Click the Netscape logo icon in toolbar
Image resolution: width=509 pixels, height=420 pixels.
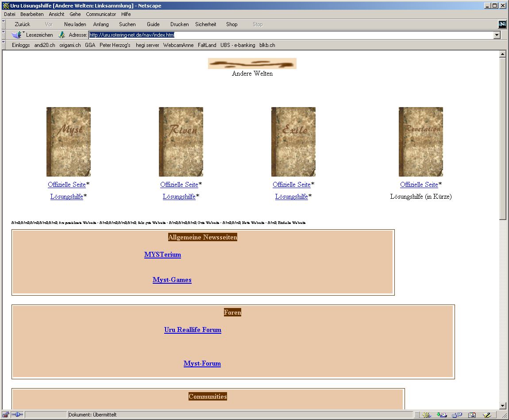pos(502,24)
